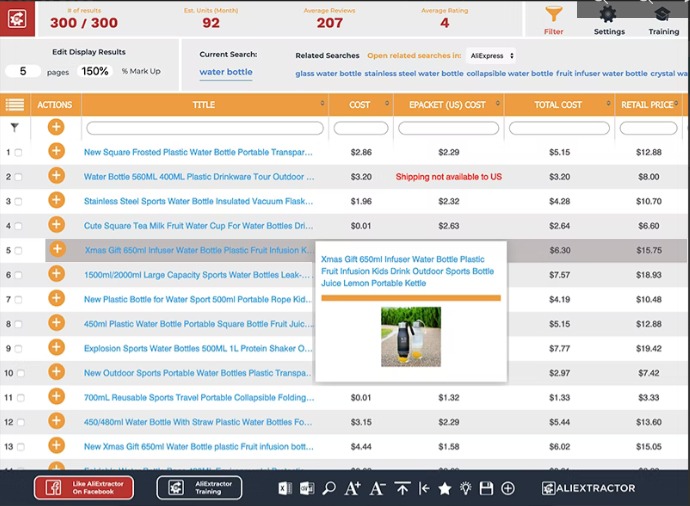Screen dimensions: 690x506
Task: Open popup title link 'Xmas Gift 650ml Infuser'
Action: click(x=407, y=271)
